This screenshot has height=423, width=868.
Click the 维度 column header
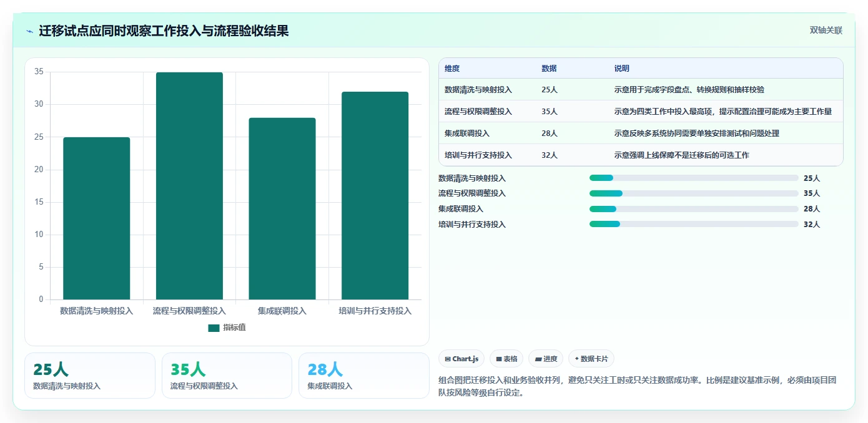click(452, 69)
